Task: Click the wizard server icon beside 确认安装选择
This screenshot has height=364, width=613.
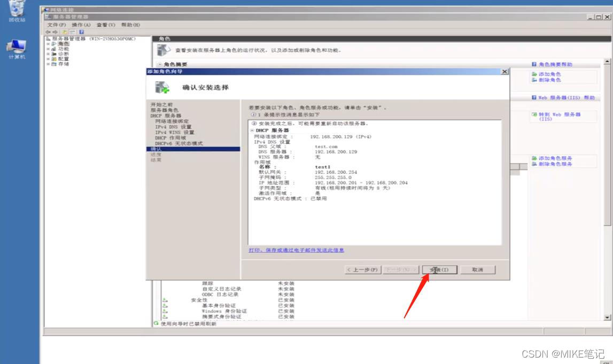Action: (x=162, y=87)
